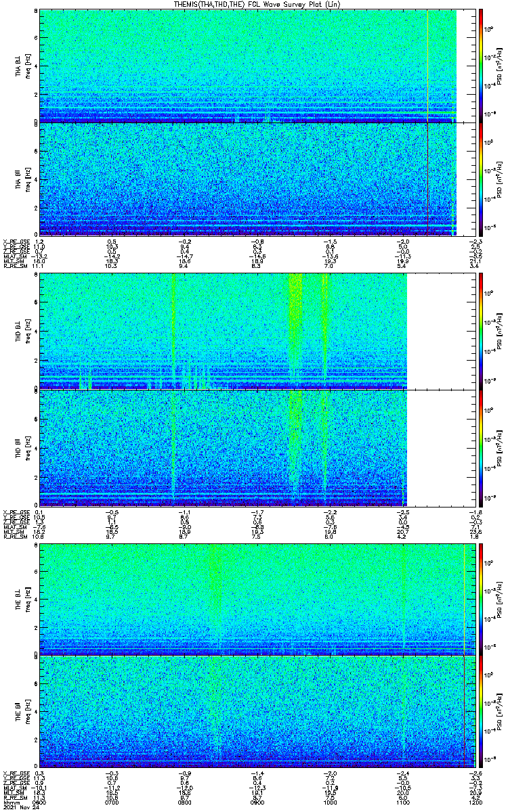
Task: Click the 'THD B⊥ freq [Hz]' axis label
Action: click(x=23, y=332)
